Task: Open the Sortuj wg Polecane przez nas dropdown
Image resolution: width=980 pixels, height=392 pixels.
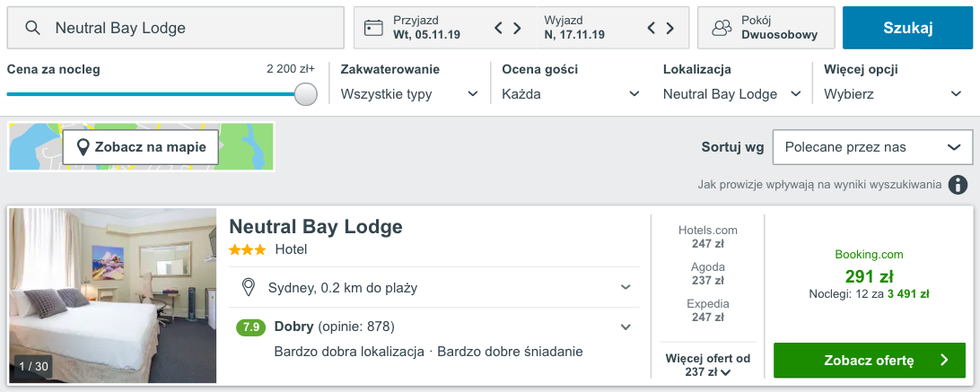Action: (x=872, y=147)
